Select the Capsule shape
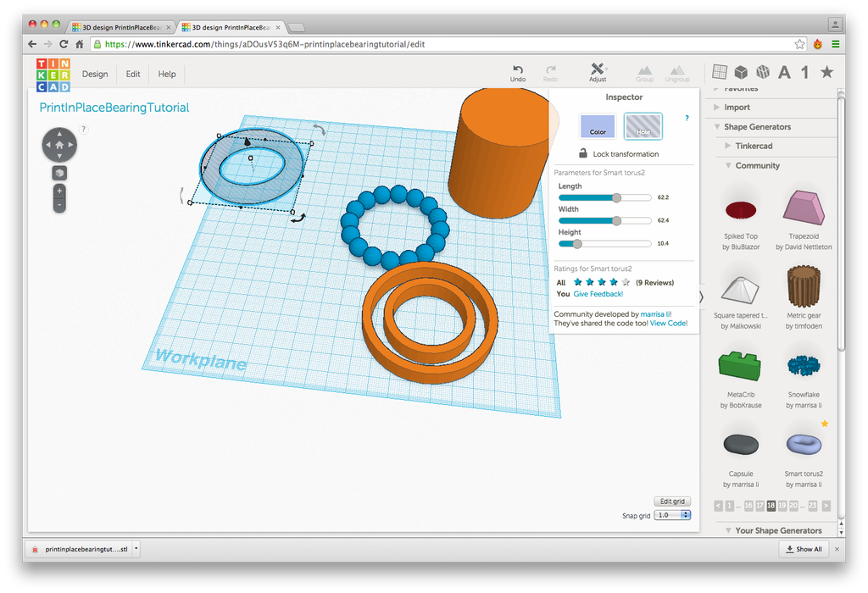 [x=741, y=444]
